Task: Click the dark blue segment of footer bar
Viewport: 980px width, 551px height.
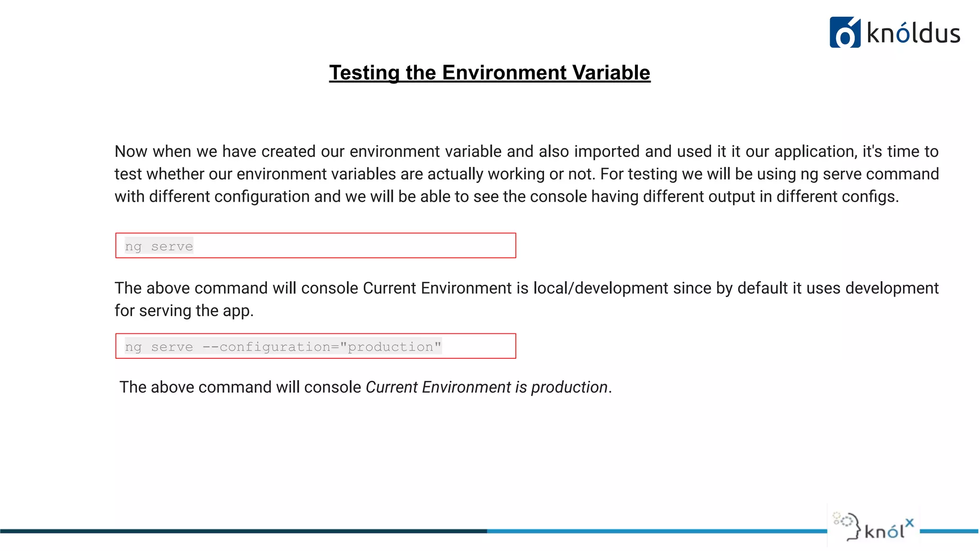Action: click(x=244, y=531)
